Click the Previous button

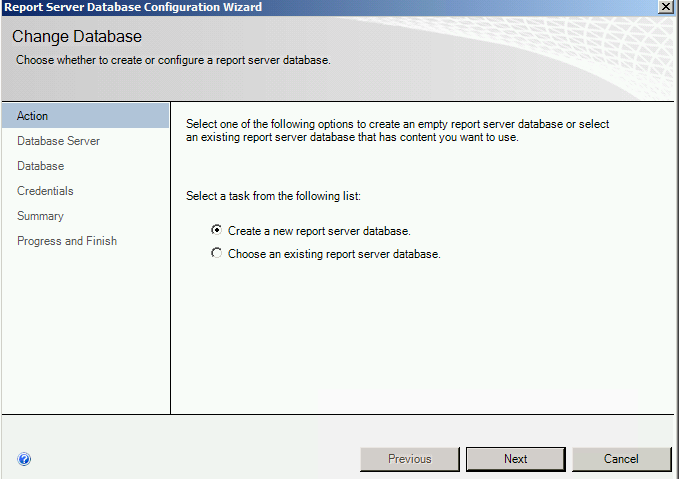point(410,459)
